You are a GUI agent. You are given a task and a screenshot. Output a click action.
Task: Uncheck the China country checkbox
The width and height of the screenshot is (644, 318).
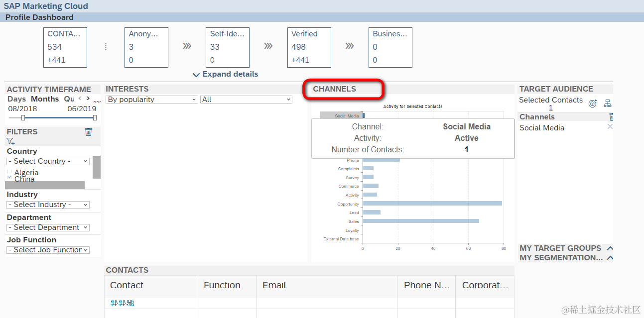pos(9,177)
